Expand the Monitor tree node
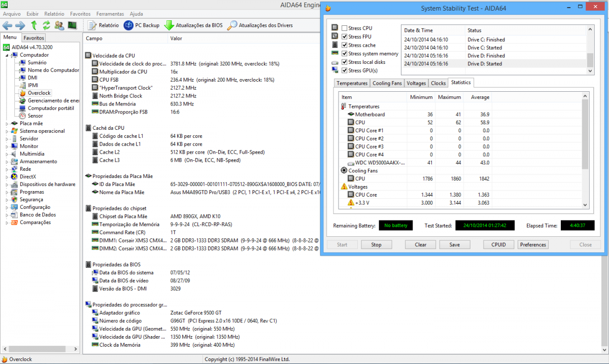609x364 pixels. 7,146
